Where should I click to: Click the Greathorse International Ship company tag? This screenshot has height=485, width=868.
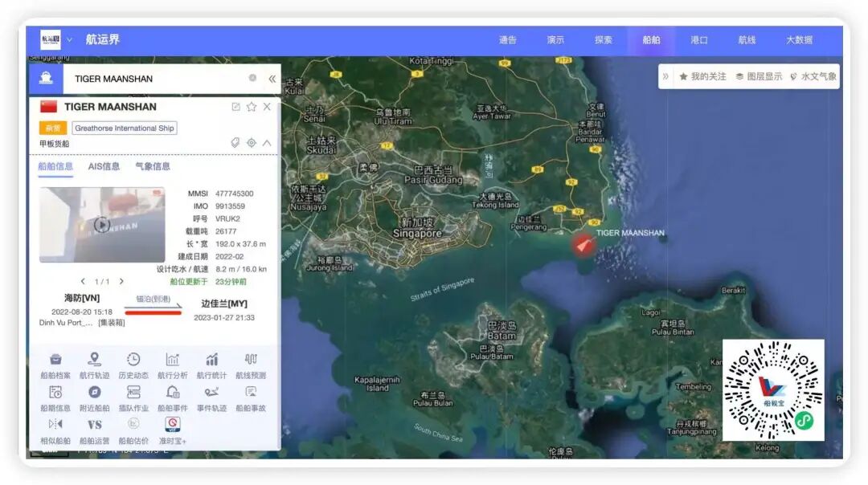click(125, 128)
